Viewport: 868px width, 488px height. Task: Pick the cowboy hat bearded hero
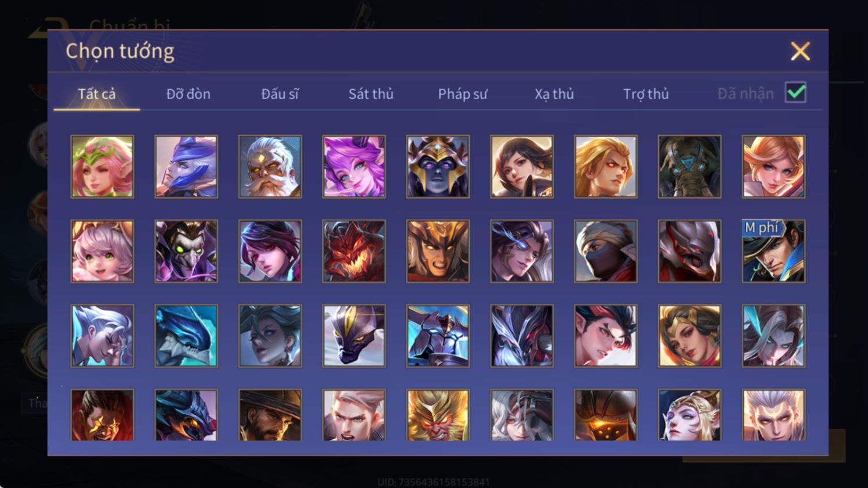click(270, 415)
